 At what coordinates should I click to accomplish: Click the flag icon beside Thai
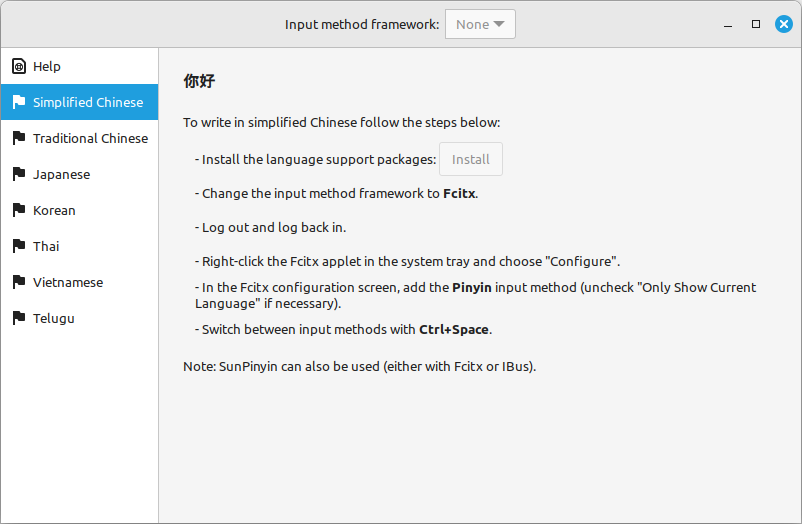(18, 246)
